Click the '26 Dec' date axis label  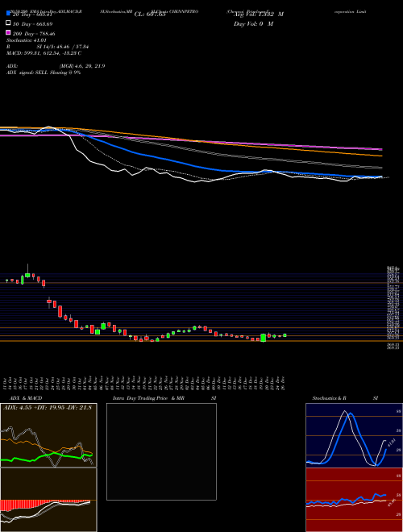284,383
